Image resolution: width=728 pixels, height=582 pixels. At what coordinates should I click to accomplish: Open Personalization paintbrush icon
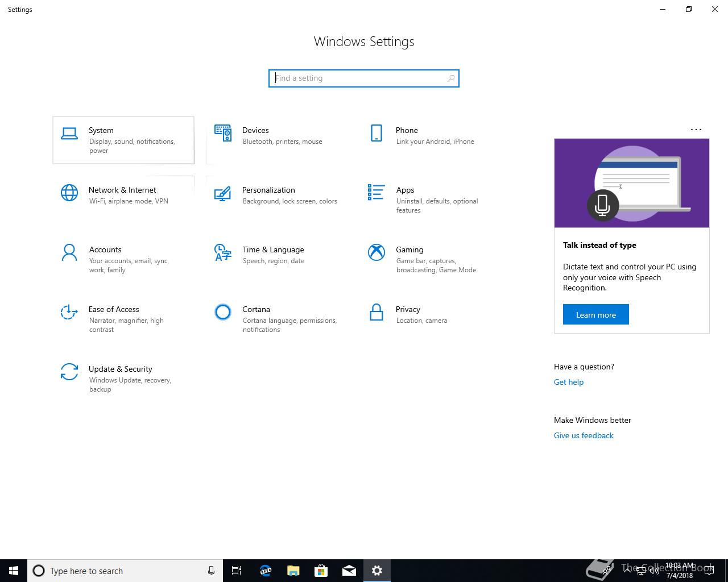222,193
